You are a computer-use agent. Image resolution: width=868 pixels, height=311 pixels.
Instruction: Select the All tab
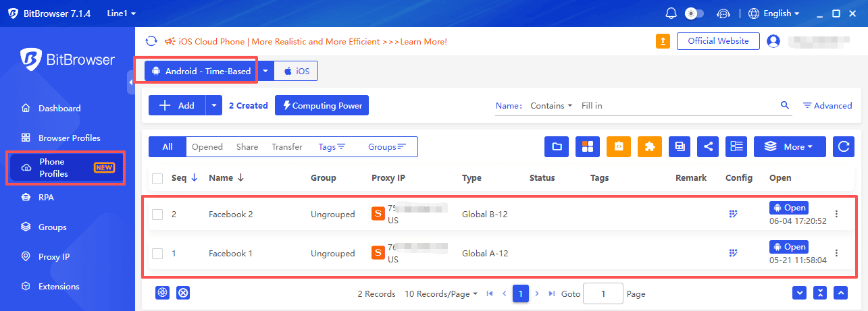point(168,146)
